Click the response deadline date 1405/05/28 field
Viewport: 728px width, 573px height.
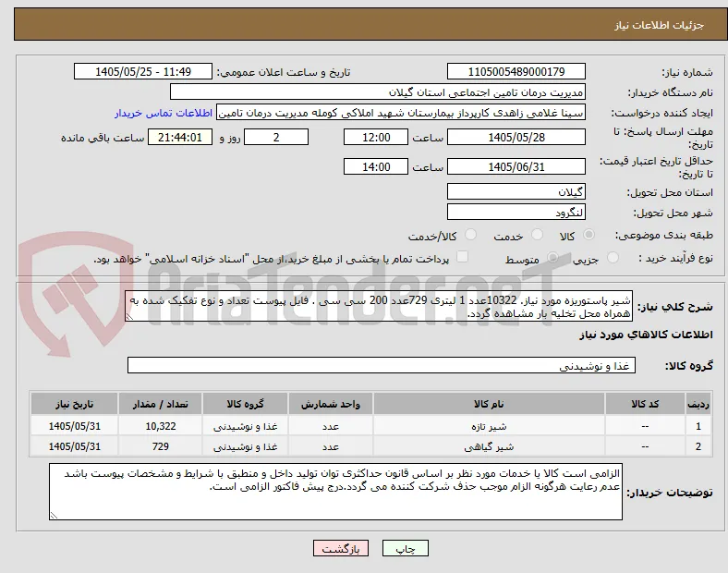[516, 138]
